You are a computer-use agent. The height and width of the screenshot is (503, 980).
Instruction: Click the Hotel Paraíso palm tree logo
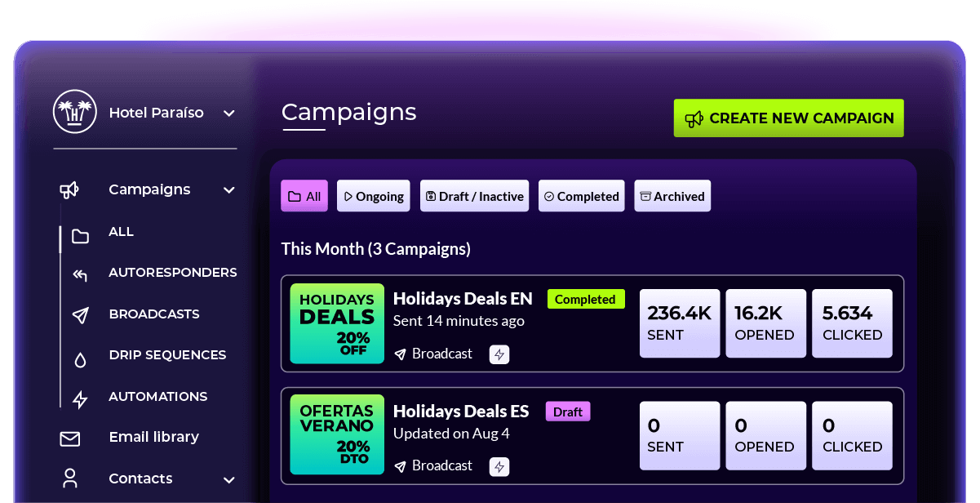pos(74,112)
